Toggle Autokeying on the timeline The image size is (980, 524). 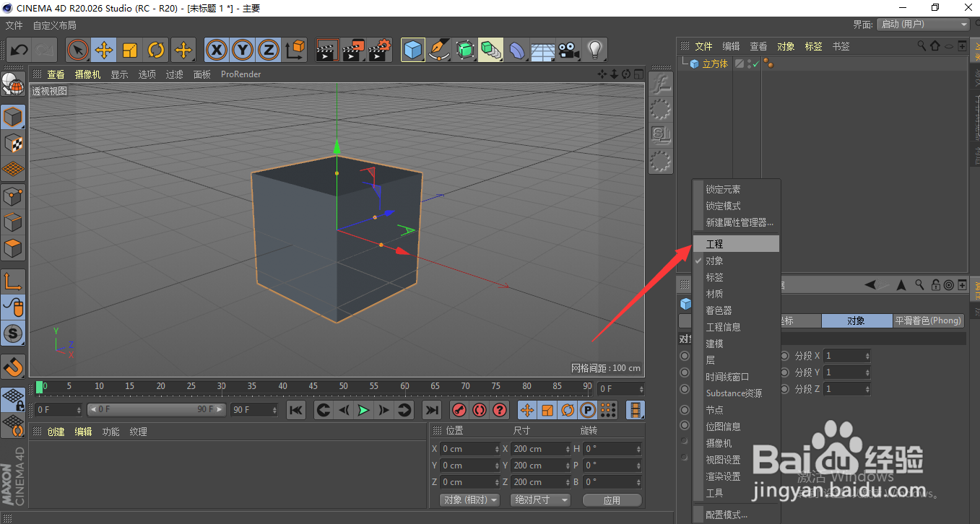click(x=479, y=410)
